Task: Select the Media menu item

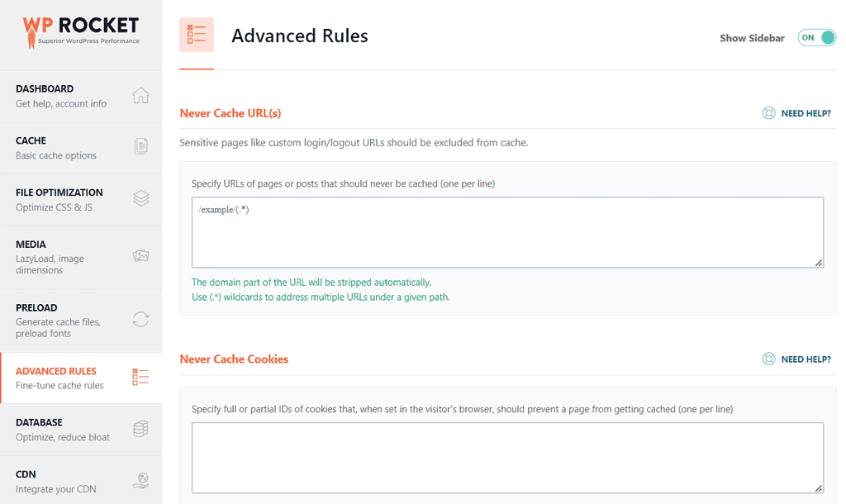Action: tap(81, 258)
